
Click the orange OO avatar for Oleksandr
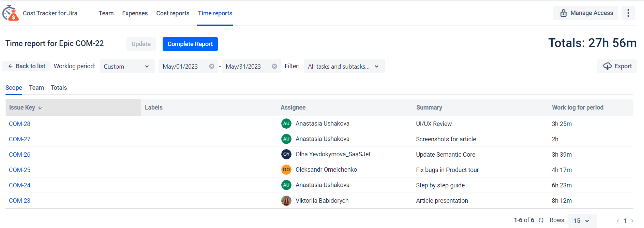point(286,170)
